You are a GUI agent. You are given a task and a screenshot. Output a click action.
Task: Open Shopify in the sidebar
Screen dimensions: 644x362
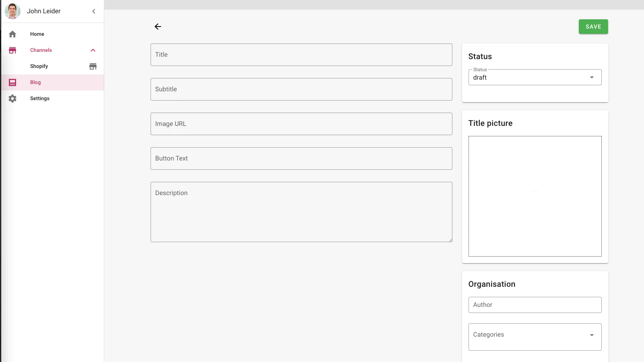click(x=39, y=66)
